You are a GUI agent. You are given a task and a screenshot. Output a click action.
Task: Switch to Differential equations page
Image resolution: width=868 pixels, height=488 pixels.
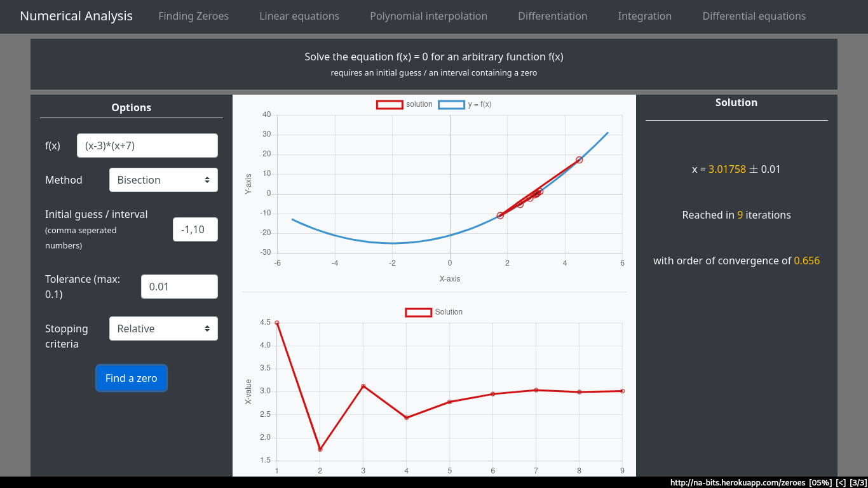pos(754,17)
